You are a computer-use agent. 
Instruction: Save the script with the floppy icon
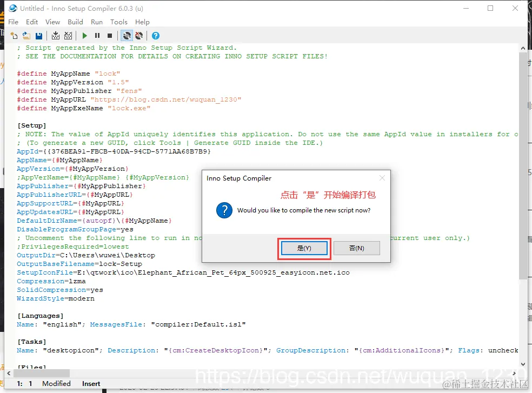coord(39,36)
